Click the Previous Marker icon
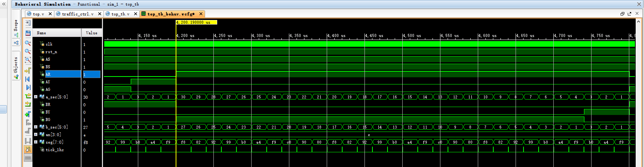 click(x=28, y=123)
